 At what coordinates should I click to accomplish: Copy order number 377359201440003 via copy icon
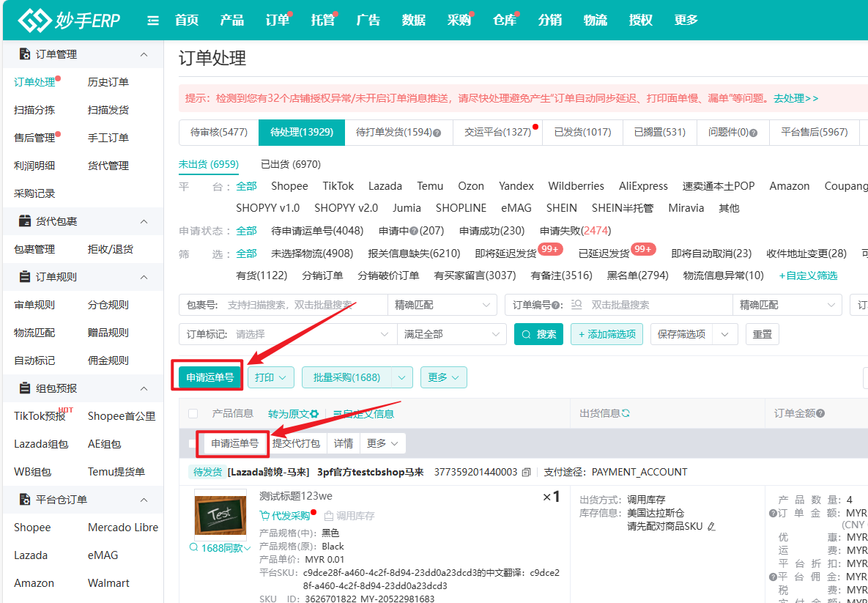(526, 473)
